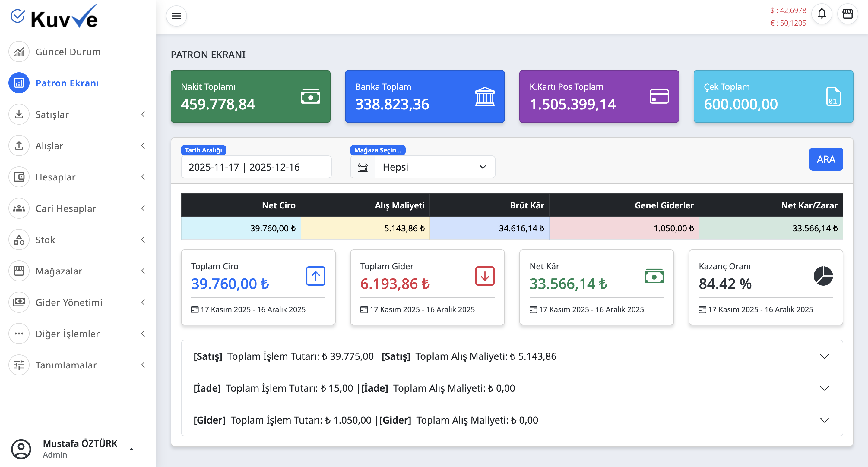The height and width of the screenshot is (467, 868).
Task: Open the Tanımlamalar menu item
Action: click(x=19, y=365)
